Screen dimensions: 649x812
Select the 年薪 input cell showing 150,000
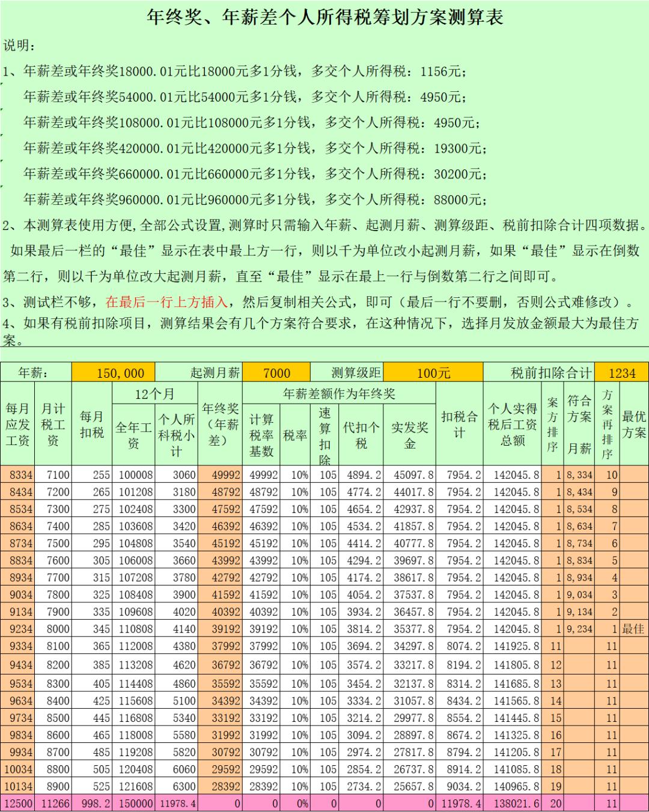(x=114, y=373)
